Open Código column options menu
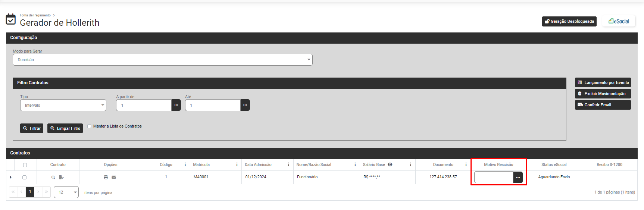Image resolution: width=644 pixels, height=210 pixels. coord(185,164)
